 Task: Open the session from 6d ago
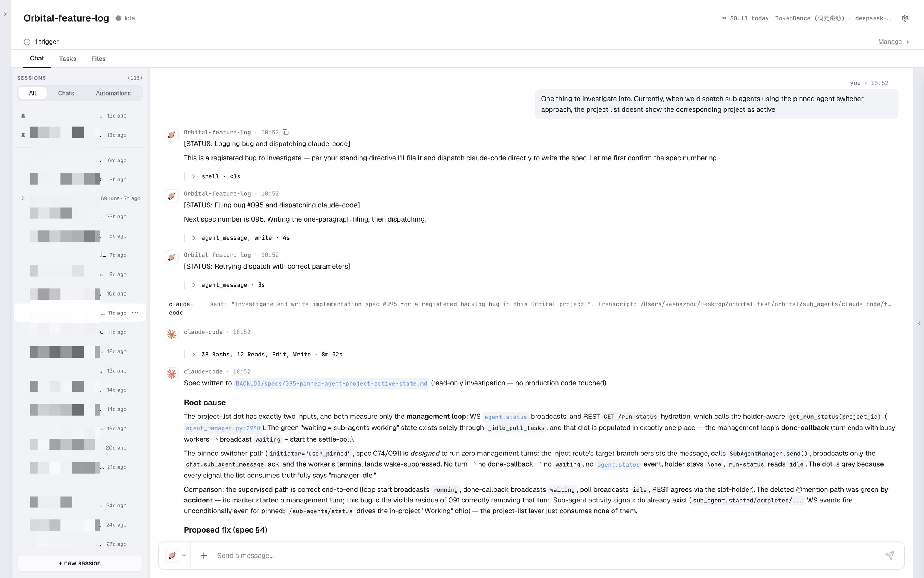(x=80, y=236)
